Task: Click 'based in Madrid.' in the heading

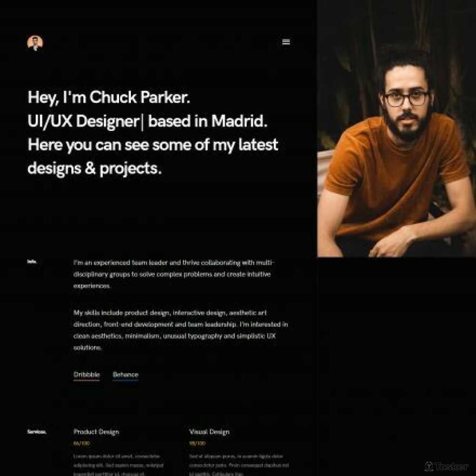Action: [208, 121]
